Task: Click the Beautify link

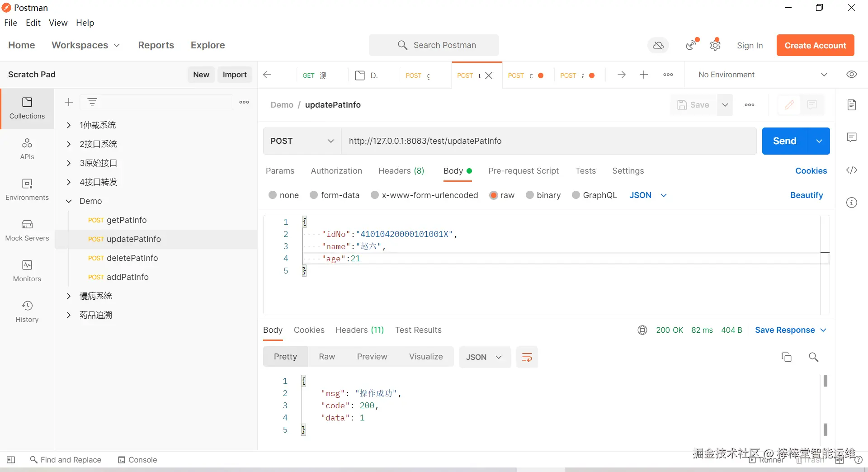Action: (807, 195)
